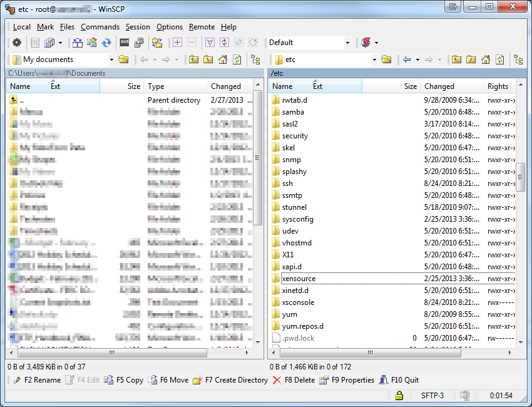Go to parent directory in remote panel
This screenshot has height=407, width=532.
pyautogui.click(x=456, y=59)
